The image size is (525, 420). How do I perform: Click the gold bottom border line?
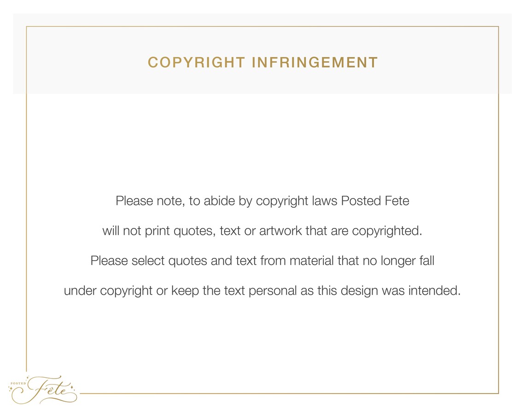[x=289, y=394]
